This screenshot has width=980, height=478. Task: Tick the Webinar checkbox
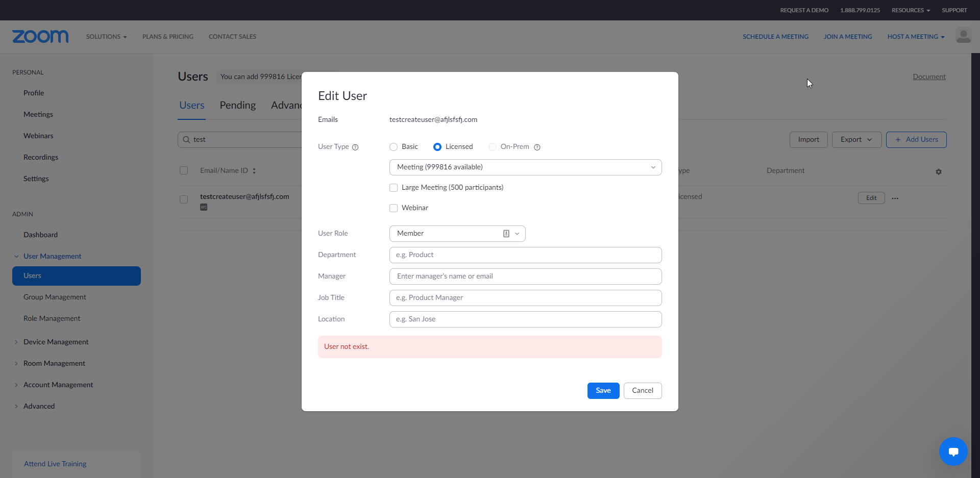click(x=394, y=208)
